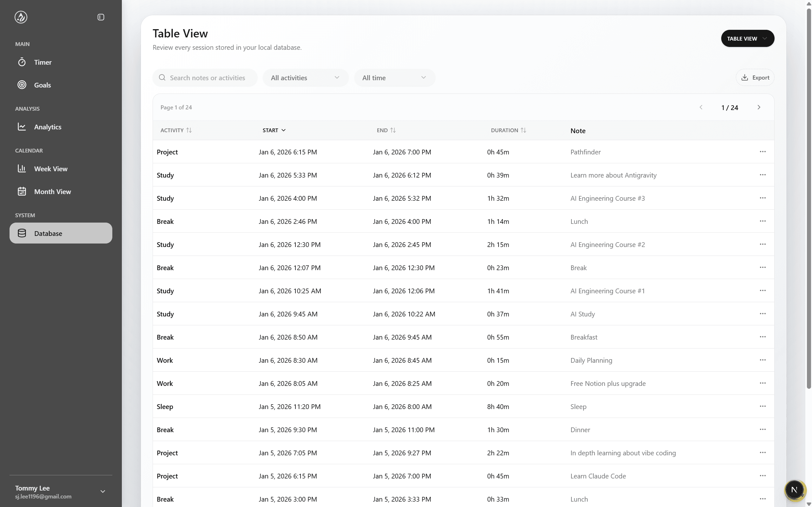Screen dimensions: 812x507
Task: Click the flame logo icon
Action: pyautogui.click(x=21, y=17)
